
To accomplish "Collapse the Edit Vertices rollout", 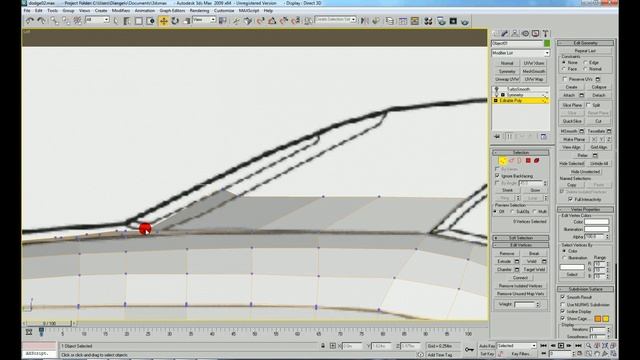I will click(x=520, y=245).
